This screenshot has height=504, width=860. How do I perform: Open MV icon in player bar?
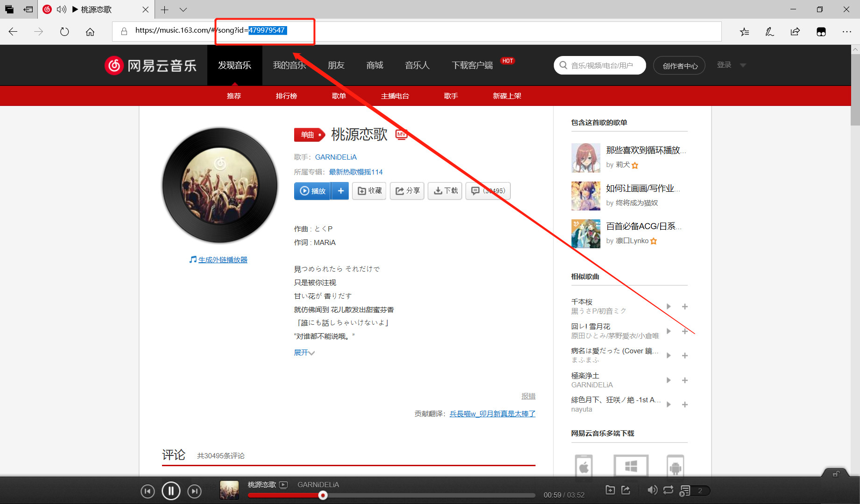click(283, 485)
